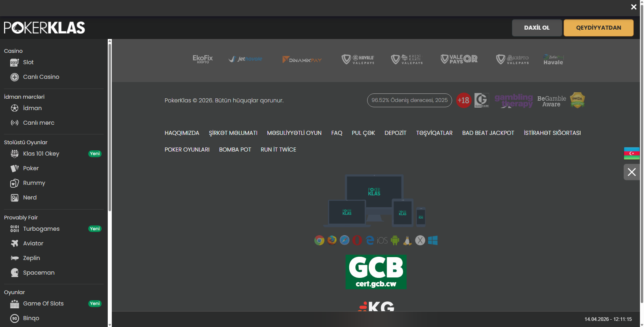This screenshot has width=644, height=327.
Task: Click the DinamikPay payment logo
Action: point(302,60)
